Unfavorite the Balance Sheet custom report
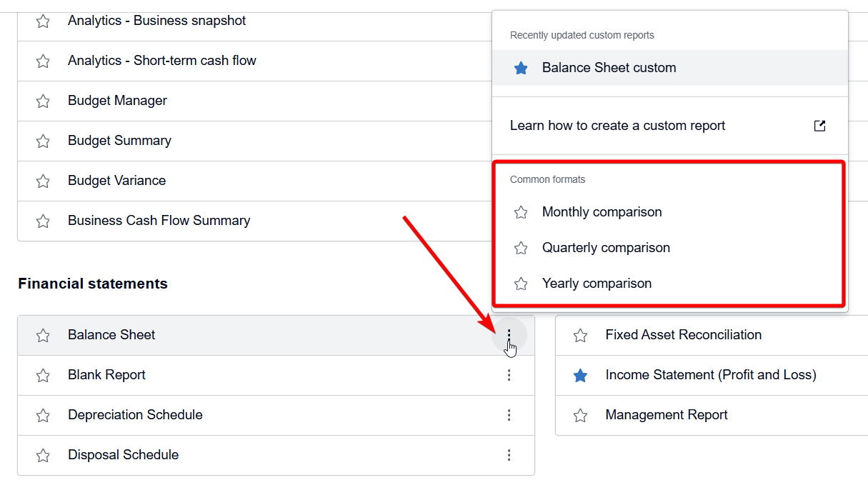Viewport: 868px width, 485px height. [x=520, y=67]
